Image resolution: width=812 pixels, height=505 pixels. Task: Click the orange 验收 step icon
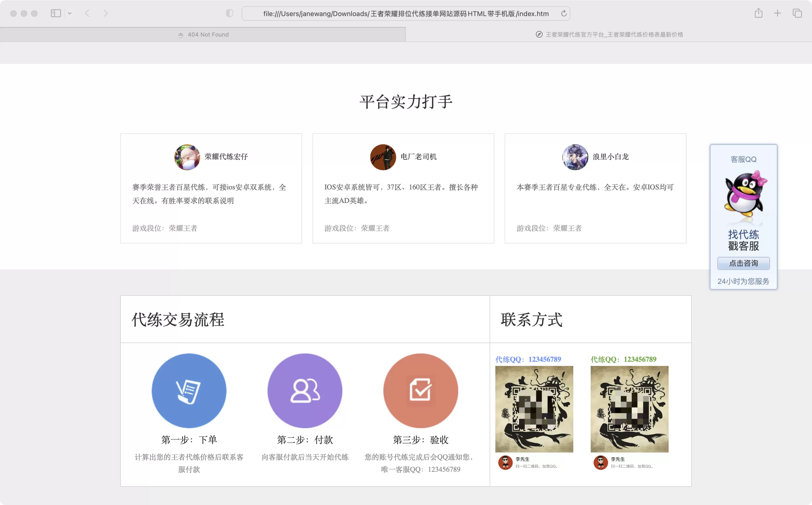pos(421,391)
